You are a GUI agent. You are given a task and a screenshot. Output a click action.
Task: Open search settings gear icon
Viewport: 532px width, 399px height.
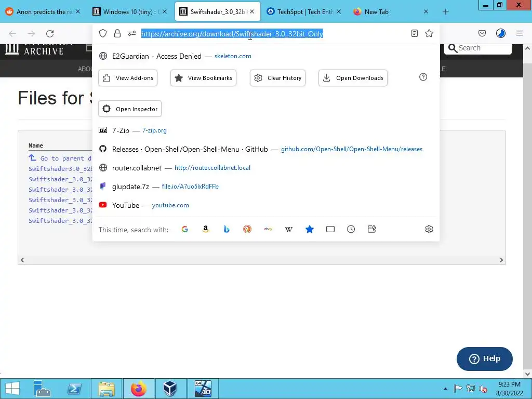429,229
